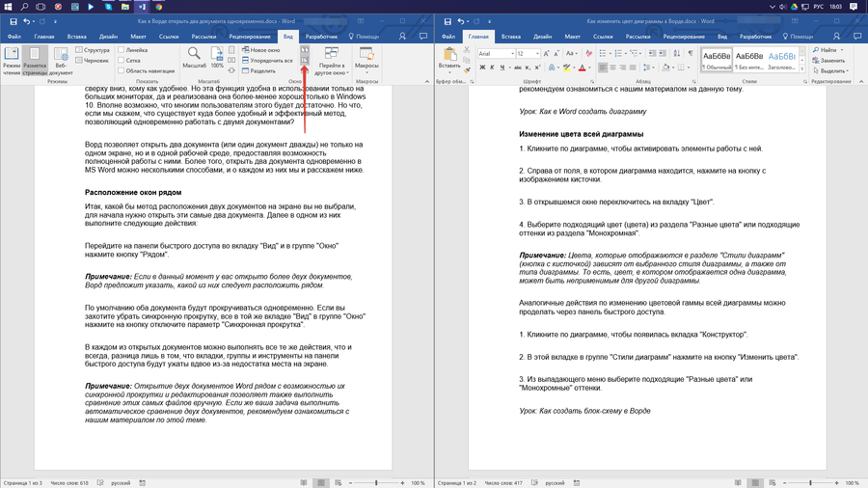Viewport: 868px width, 488px height.
Task: Enable the Линейка checkbox
Action: 122,49
